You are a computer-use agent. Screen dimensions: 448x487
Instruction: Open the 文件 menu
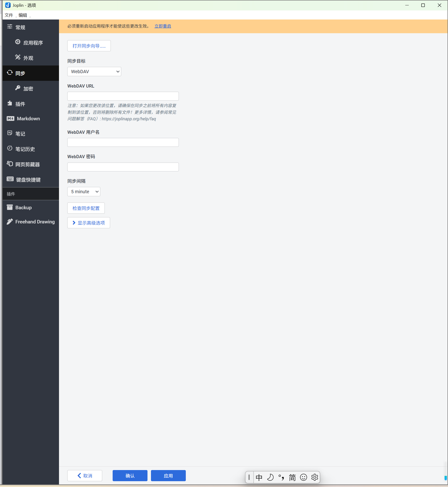(x=9, y=15)
